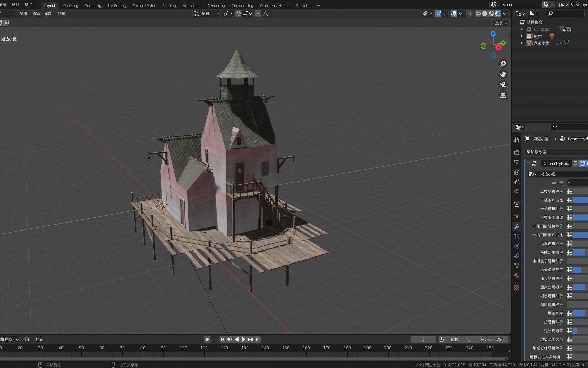Select wireframe viewport shading

click(478, 14)
